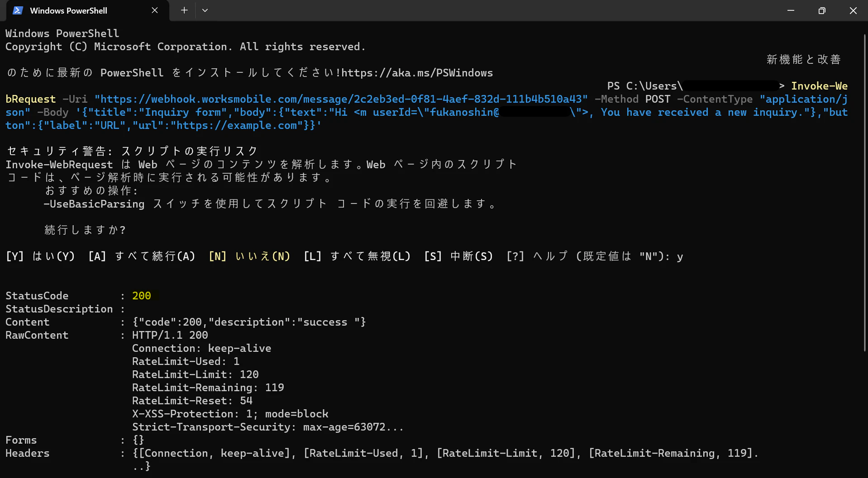
Task: Select the Windows PowerShell tab
Action: (x=88, y=10)
